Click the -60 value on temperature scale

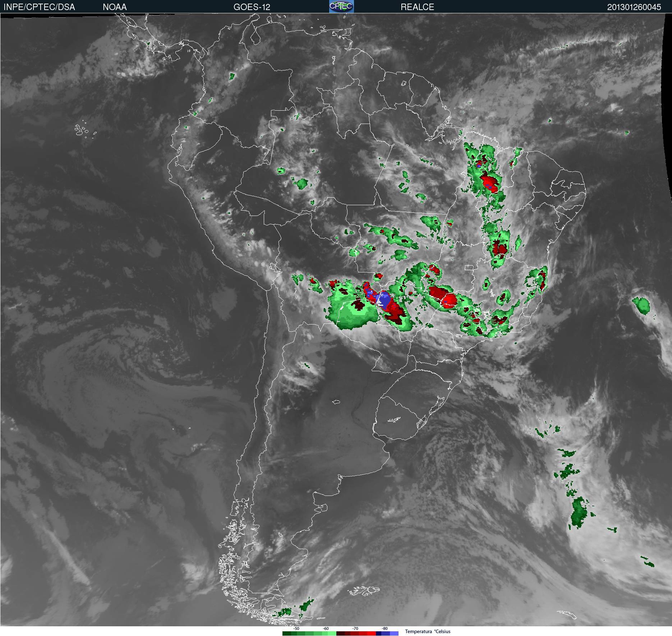(x=326, y=628)
